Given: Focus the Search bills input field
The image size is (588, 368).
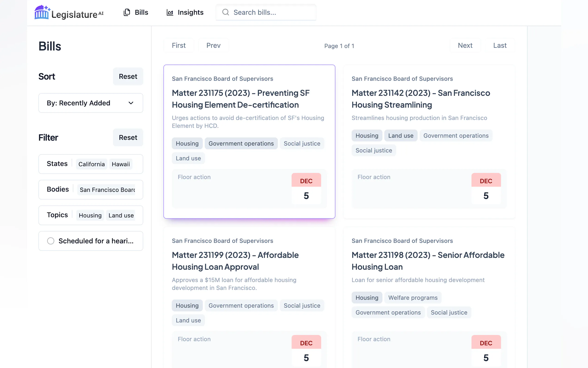Looking at the screenshot, I should 270,12.
